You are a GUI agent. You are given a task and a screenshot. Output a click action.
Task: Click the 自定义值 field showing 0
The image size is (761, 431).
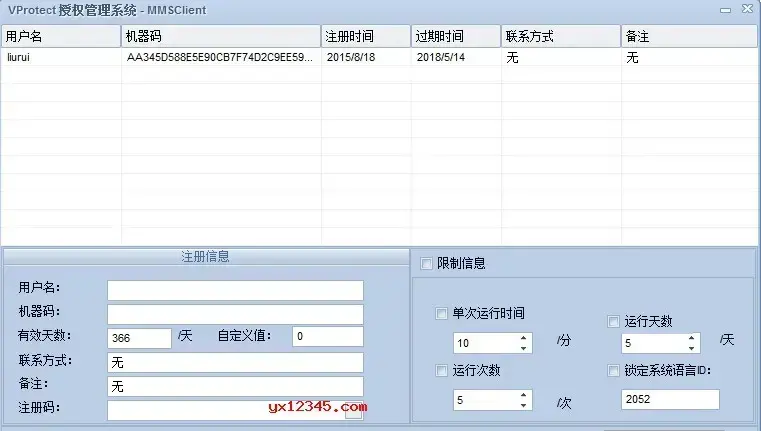point(328,336)
